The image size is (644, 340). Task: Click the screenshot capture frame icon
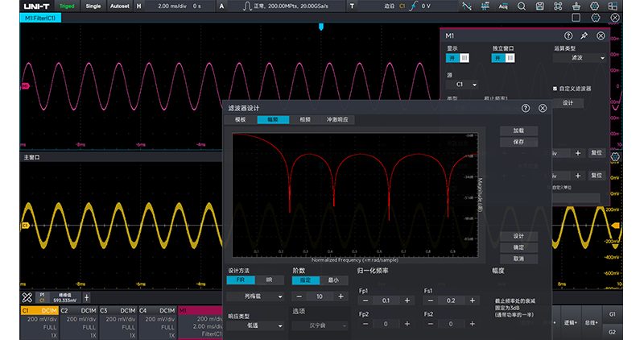pyautogui.click(x=558, y=6)
